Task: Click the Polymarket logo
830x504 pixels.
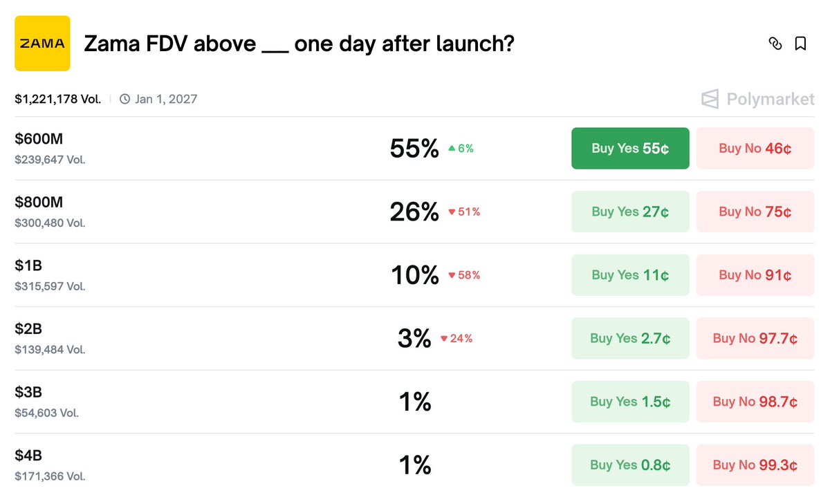Action: coord(757,99)
